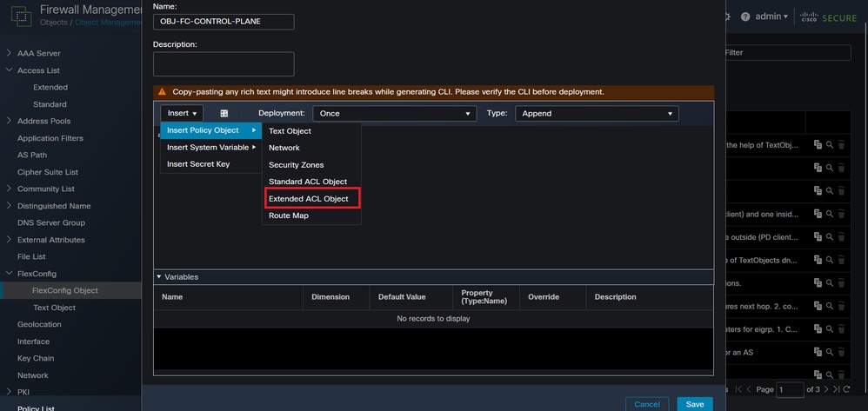Select Extended under Access List
This screenshot has width=868, height=411.
50,88
